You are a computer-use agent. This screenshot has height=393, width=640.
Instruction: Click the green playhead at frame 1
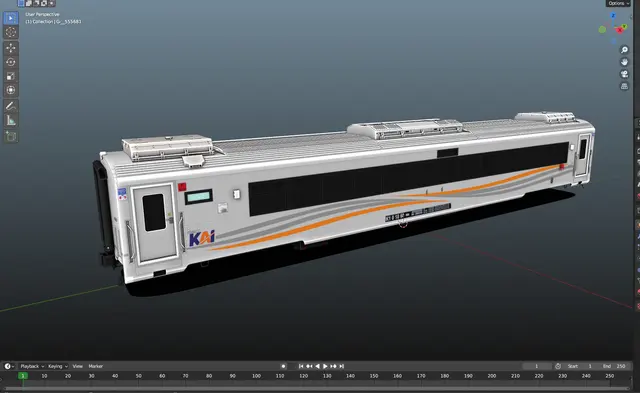23,376
